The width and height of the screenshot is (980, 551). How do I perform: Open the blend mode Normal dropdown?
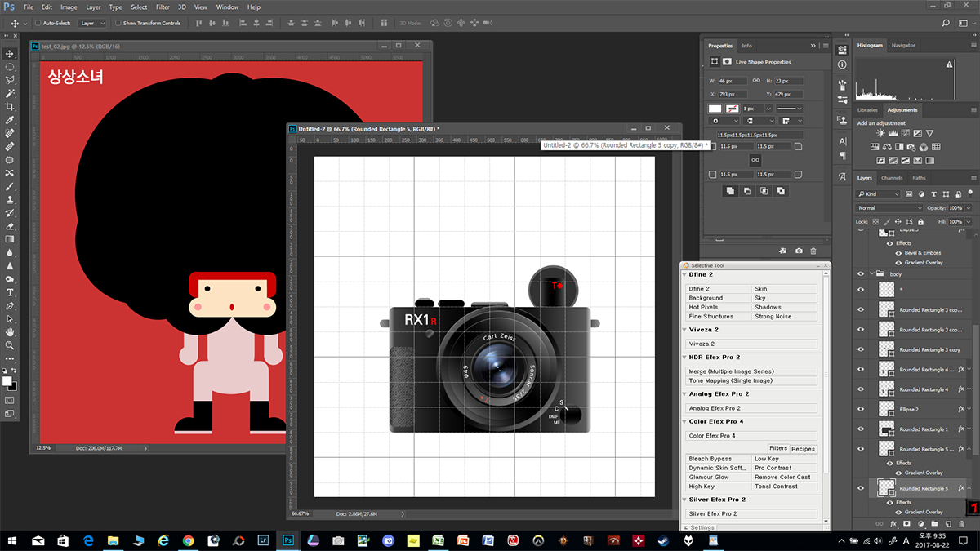(x=889, y=208)
